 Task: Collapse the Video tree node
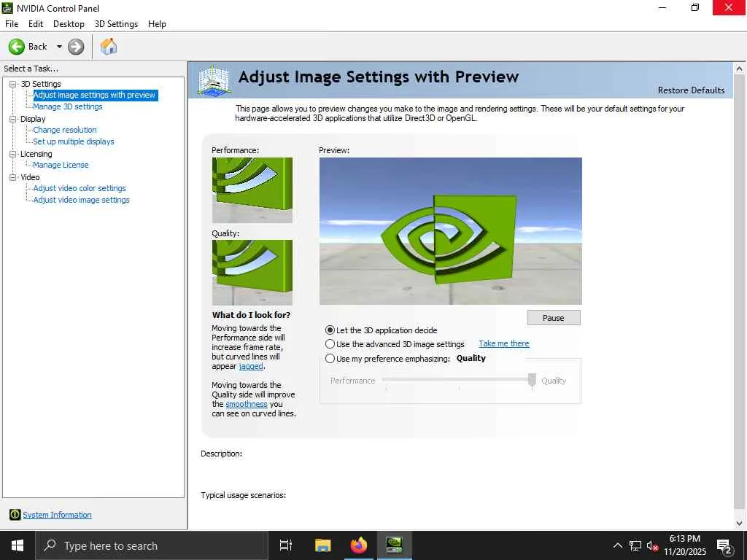click(x=13, y=177)
